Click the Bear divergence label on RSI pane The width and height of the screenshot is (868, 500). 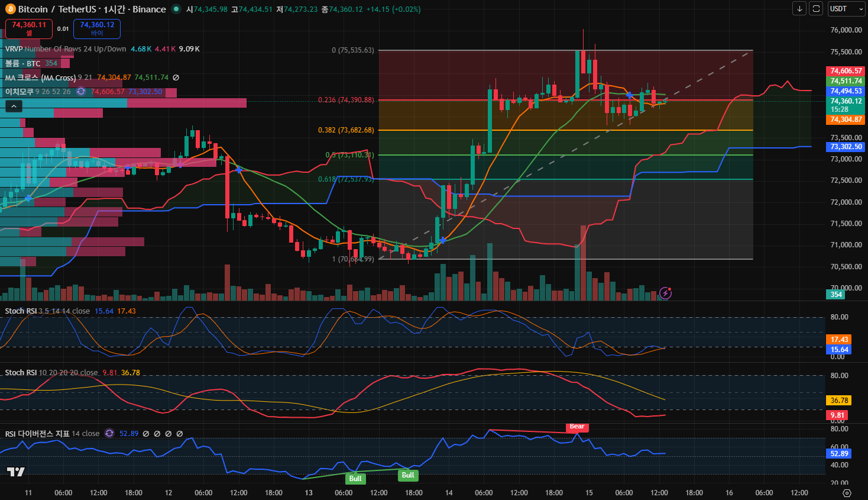(576, 427)
